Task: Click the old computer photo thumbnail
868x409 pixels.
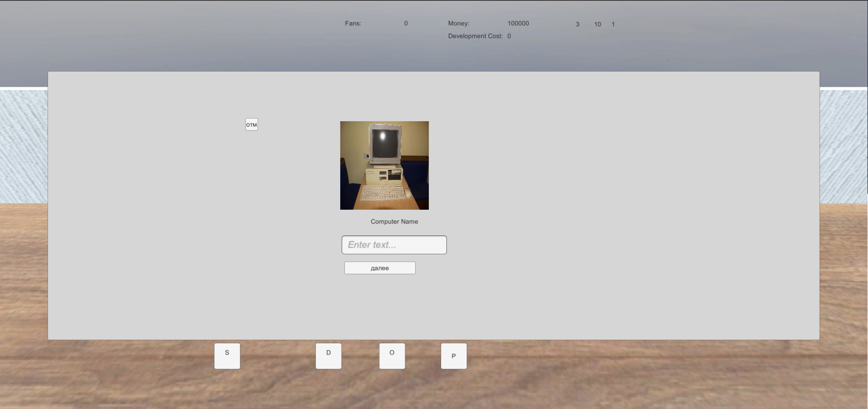Action: click(384, 165)
